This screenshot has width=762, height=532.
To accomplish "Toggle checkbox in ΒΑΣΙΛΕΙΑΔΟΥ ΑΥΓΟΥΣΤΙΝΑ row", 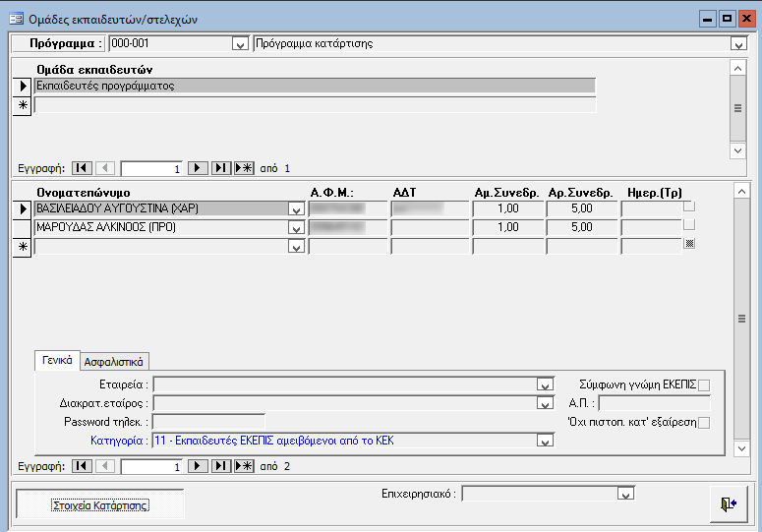I will tap(689, 207).
